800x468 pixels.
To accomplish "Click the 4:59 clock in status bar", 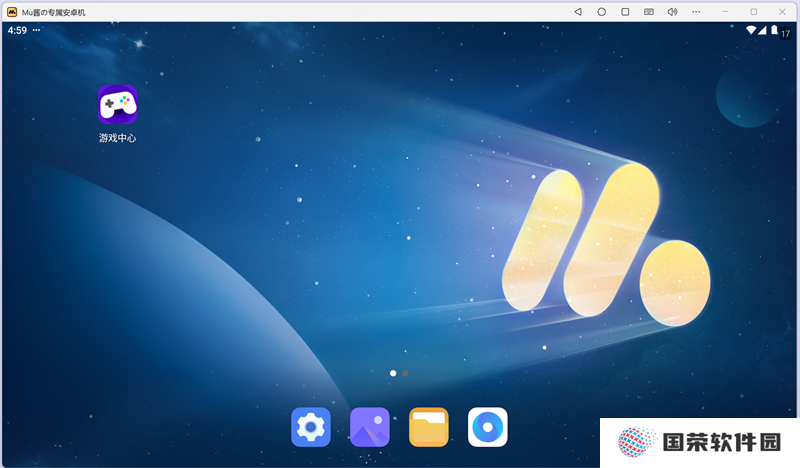I will point(17,31).
